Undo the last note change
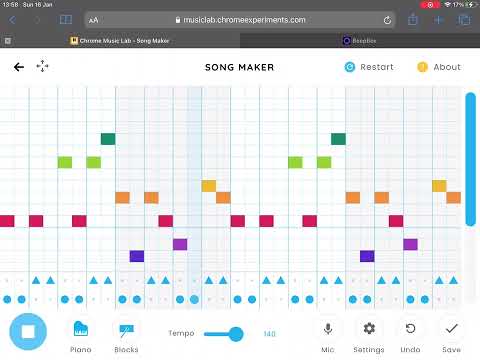Viewport: 480px width, 360px height. coord(410,329)
